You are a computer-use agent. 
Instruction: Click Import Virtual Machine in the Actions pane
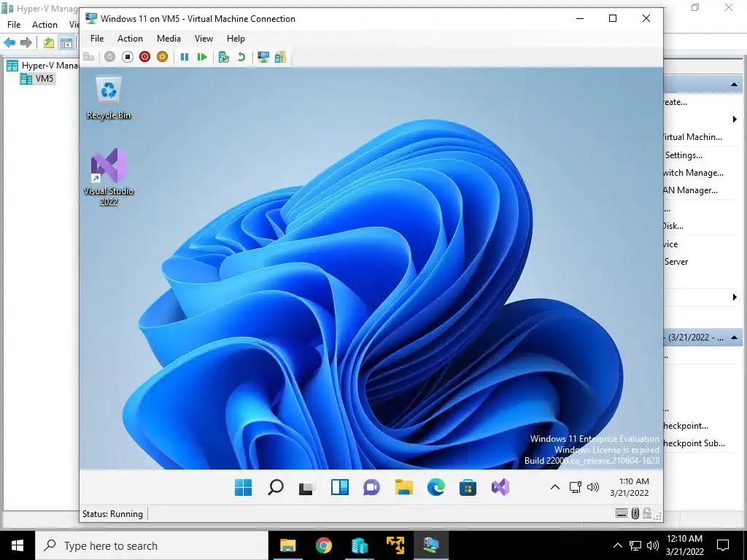pos(693,137)
